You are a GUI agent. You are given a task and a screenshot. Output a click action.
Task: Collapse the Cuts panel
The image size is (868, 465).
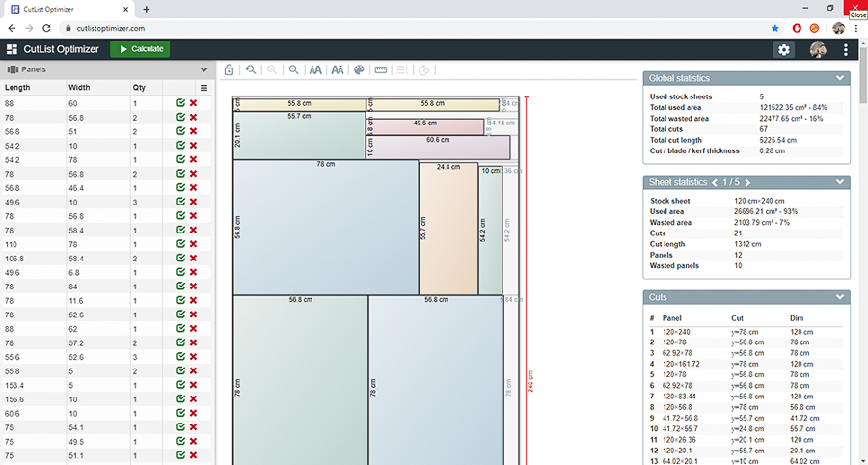[840, 297]
